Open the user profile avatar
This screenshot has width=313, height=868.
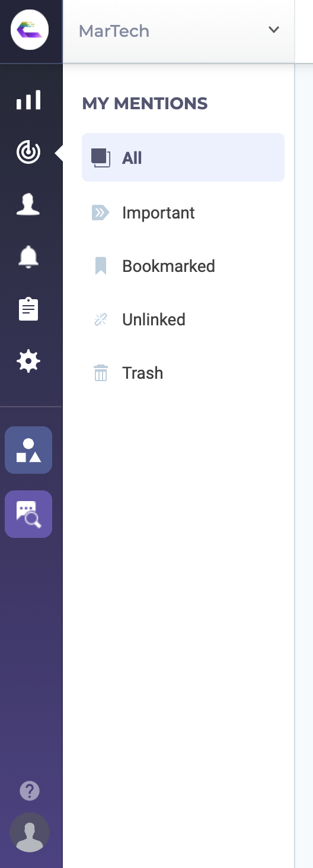(x=30, y=832)
